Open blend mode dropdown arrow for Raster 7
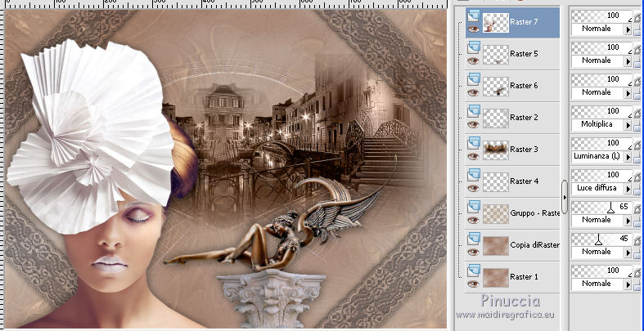Viewport: 644px width, 331px height. (628, 29)
